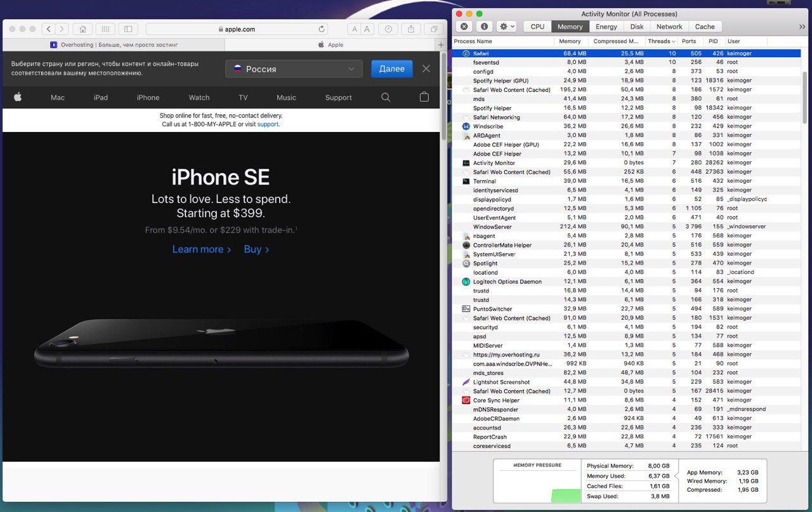Select the Apple Safari tab
This screenshot has width=812, height=512.
331,44
